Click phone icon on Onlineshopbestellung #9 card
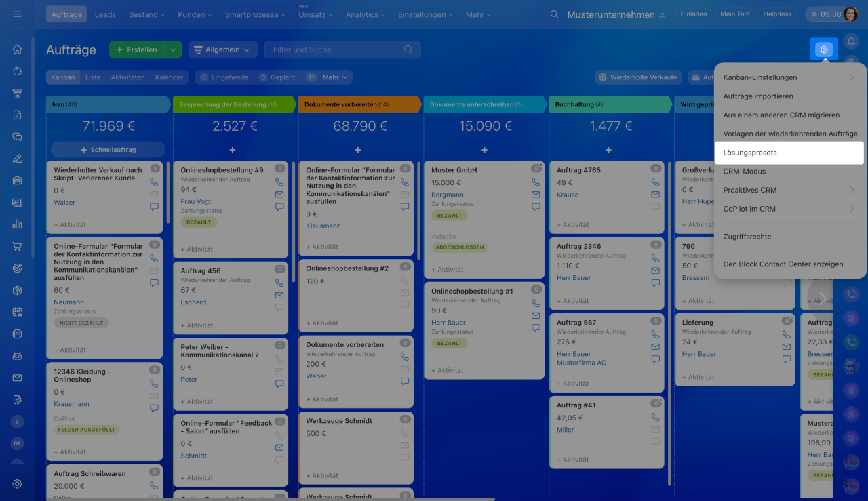This screenshot has height=501, width=868. click(279, 182)
